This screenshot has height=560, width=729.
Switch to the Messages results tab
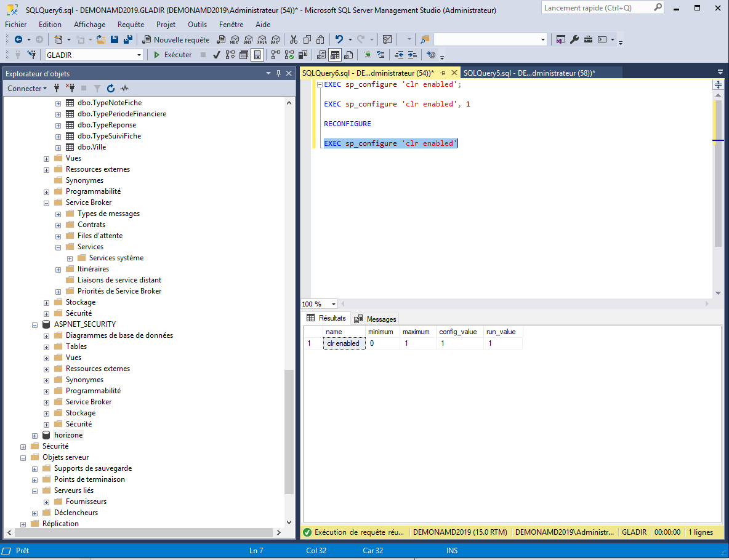[376, 319]
